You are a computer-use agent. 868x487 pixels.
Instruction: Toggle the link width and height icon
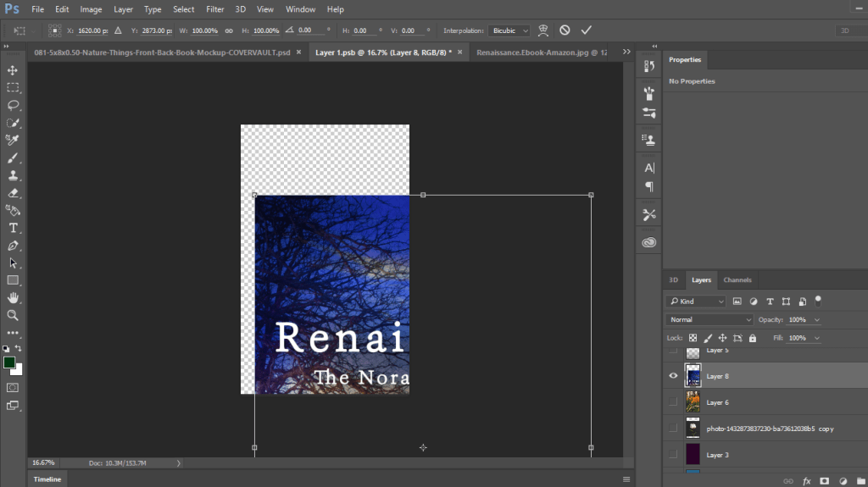tap(229, 30)
